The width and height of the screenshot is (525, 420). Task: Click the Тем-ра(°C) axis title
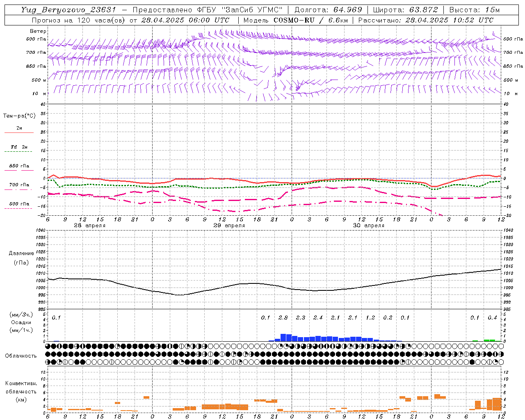tap(19, 116)
